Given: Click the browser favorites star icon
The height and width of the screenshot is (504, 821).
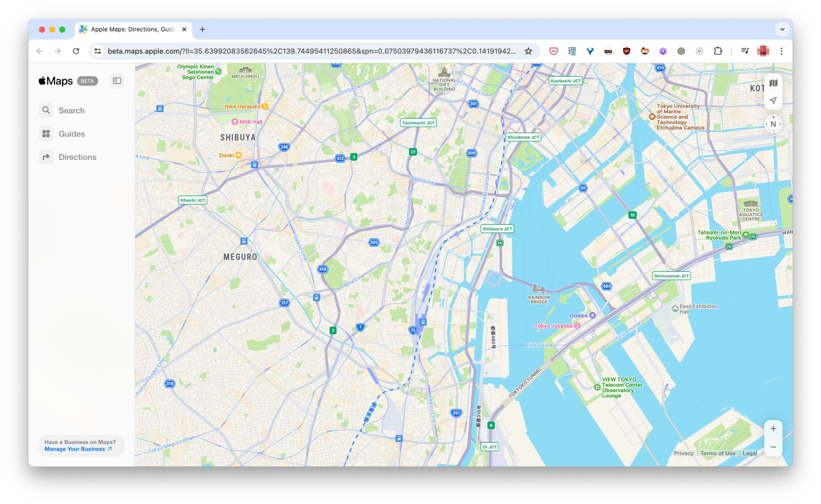Looking at the screenshot, I should [x=529, y=51].
